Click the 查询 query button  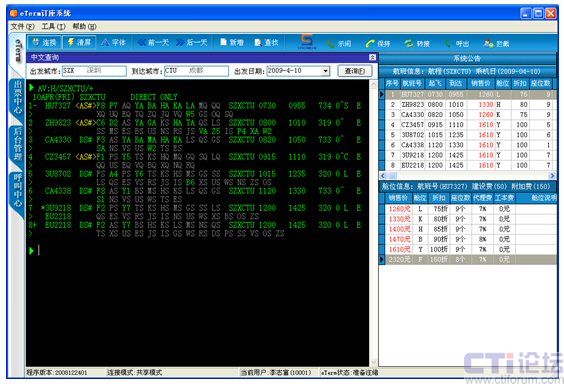click(x=355, y=71)
